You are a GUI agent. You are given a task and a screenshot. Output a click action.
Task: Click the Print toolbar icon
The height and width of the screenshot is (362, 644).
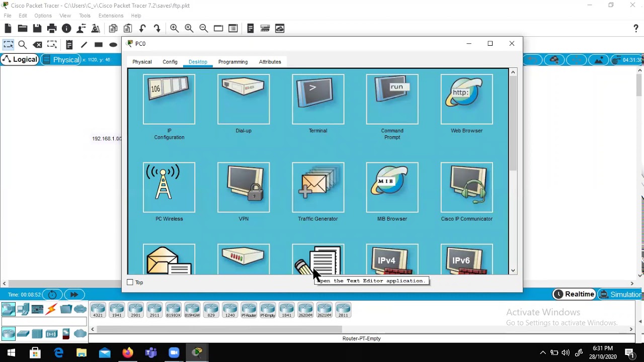click(52, 29)
